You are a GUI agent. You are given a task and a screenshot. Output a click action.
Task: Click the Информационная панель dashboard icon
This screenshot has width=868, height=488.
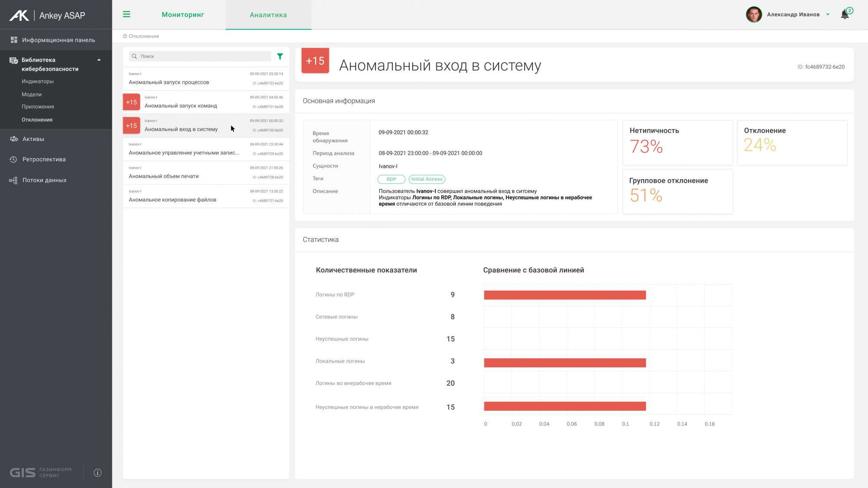tap(14, 40)
